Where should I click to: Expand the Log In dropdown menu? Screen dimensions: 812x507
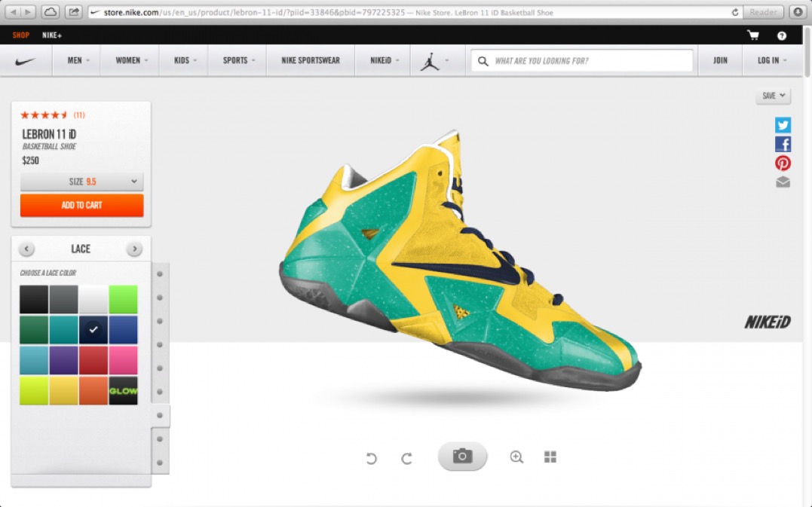(772, 60)
